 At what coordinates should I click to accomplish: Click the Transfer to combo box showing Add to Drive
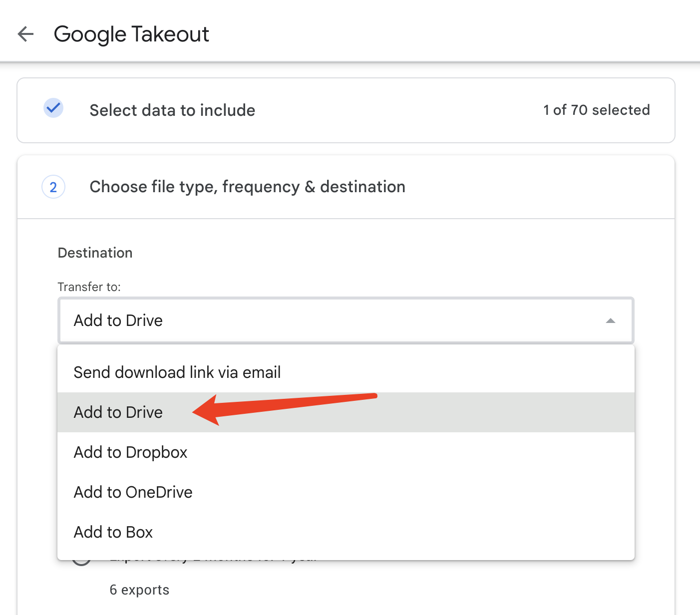(346, 320)
